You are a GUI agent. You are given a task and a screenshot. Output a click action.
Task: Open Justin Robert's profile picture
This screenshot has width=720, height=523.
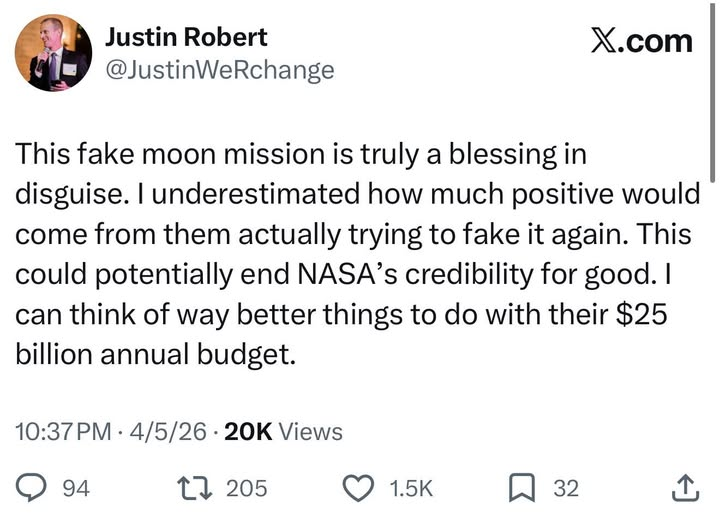pyautogui.click(x=54, y=53)
